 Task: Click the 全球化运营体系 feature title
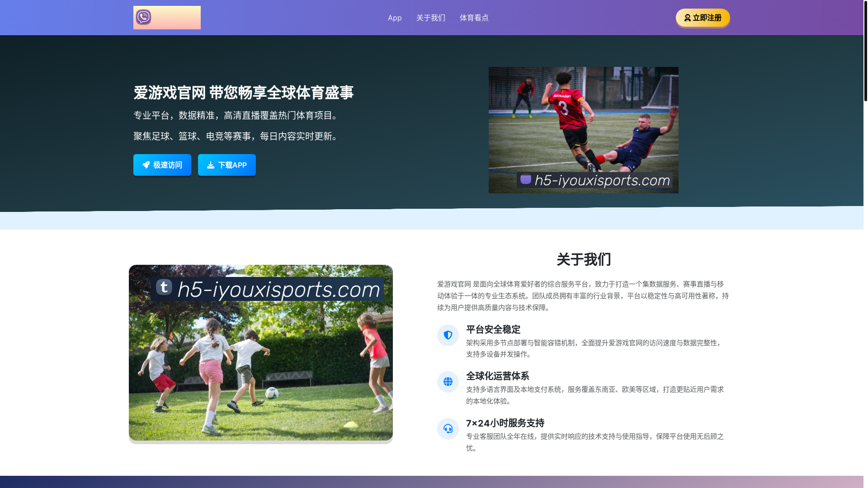pyautogui.click(x=497, y=376)
